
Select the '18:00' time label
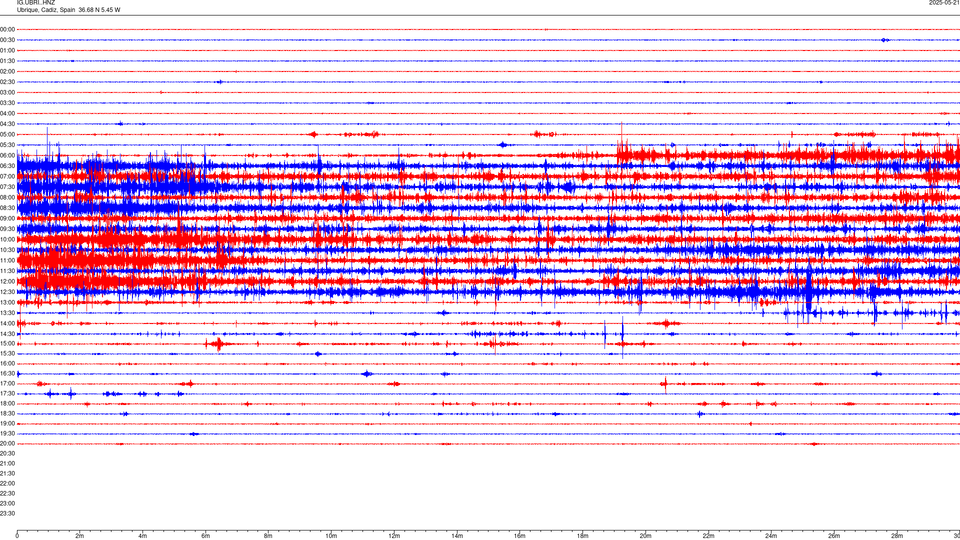point(7,403)
